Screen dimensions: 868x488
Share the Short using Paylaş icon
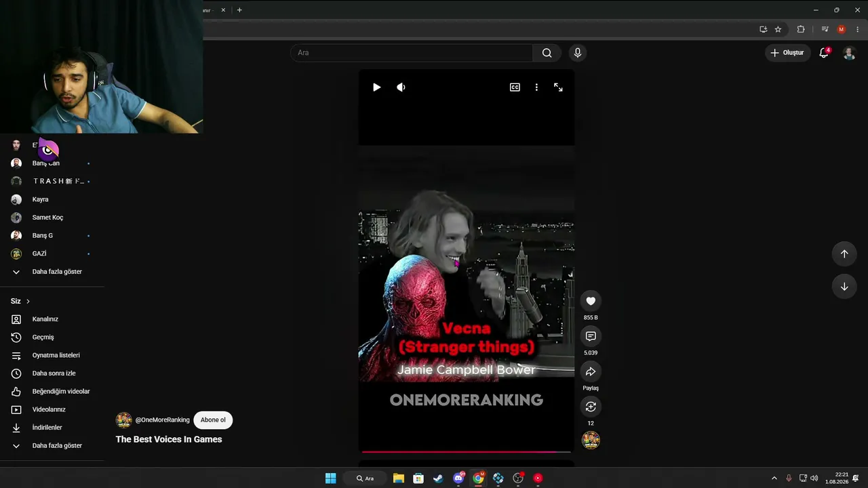(x=591, y=371)
